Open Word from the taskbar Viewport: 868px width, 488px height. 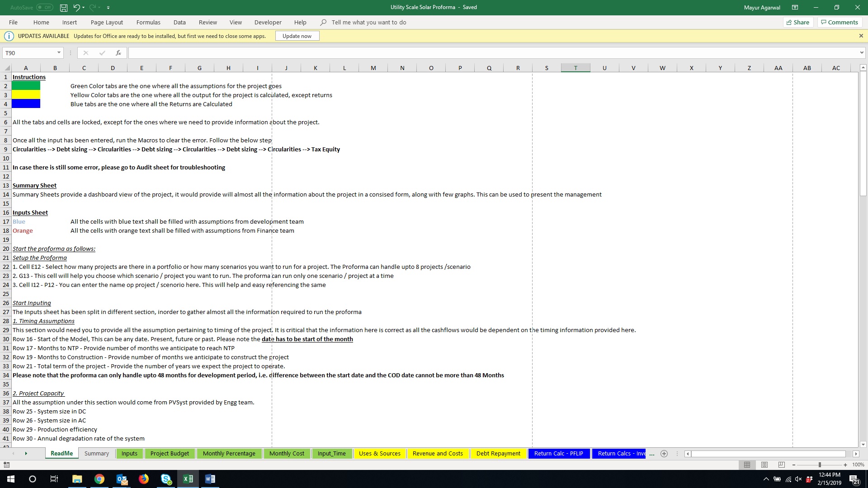210,479
